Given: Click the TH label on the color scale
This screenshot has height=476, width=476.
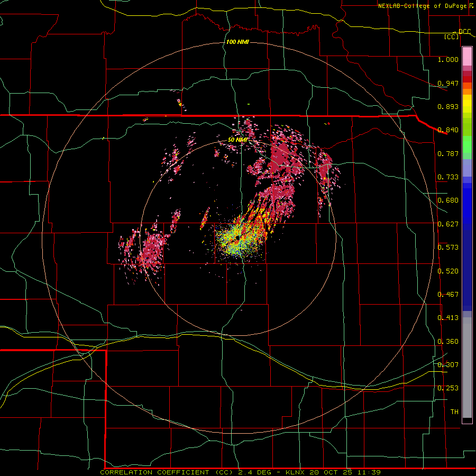Looking at the screenshot, I should click(x=454, y=412).
